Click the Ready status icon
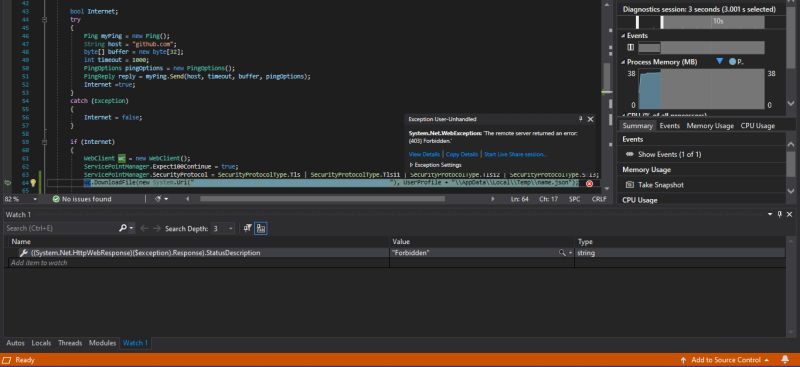Viewport: 800px width, 367px height. [x=7, y=360]
